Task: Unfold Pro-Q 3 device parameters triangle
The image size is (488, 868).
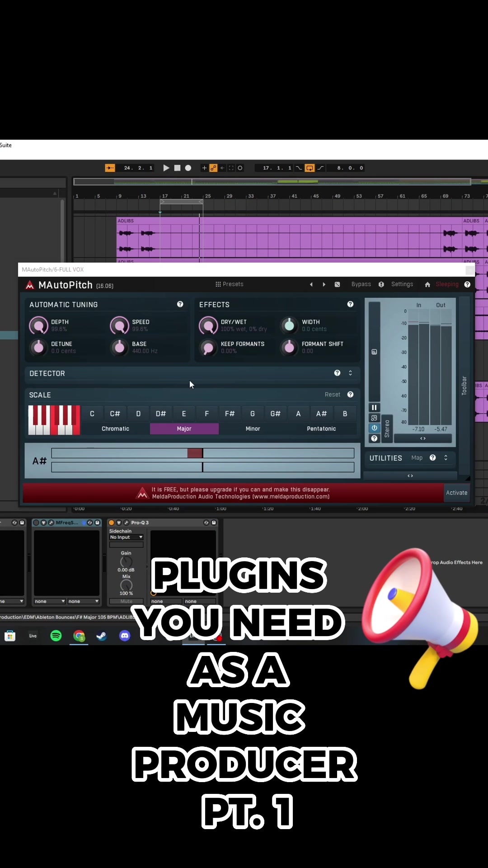Action: point(119,523)
